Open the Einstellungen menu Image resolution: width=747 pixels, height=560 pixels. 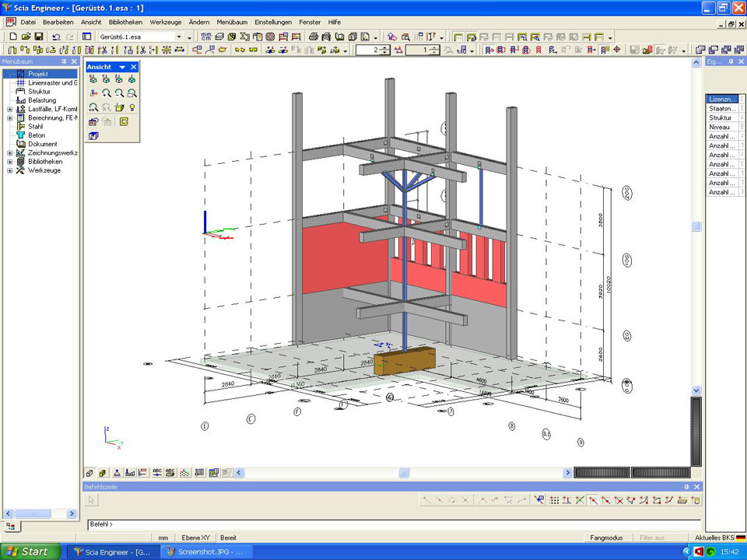pyautogui.click(x=272, y=22)
